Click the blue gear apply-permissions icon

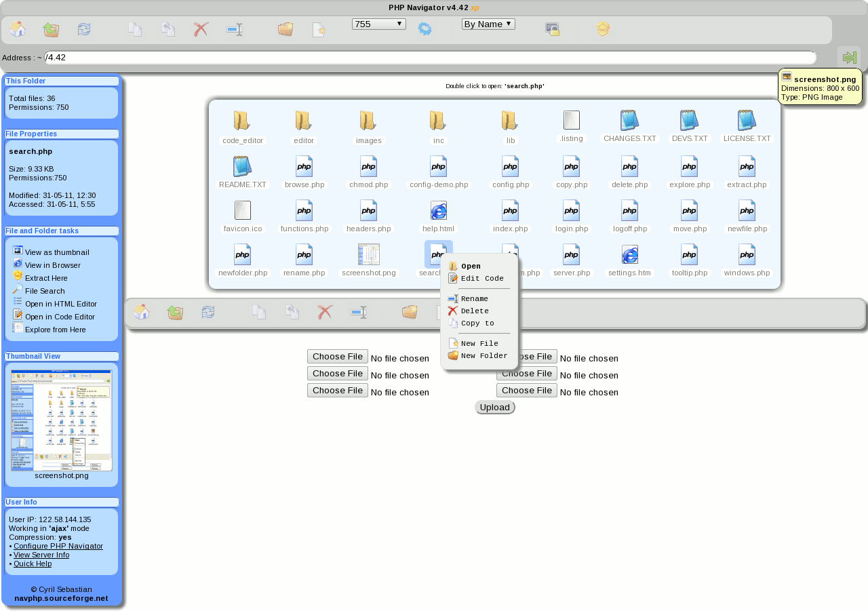(425, 28)
